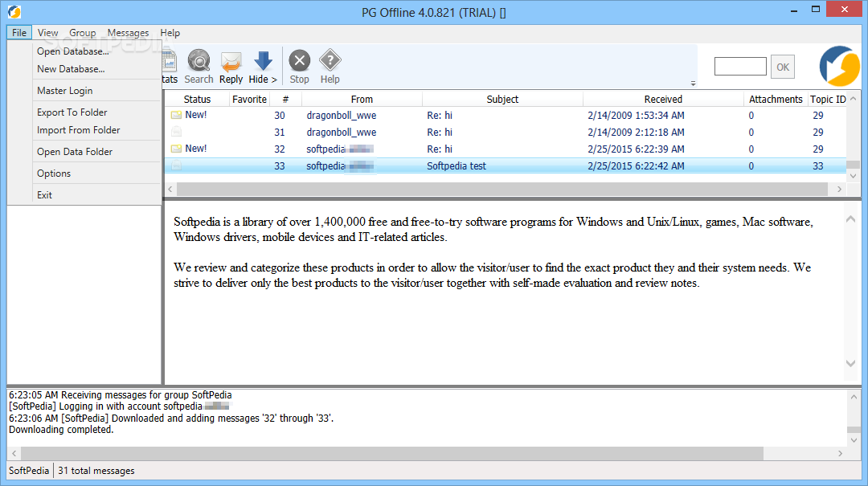
Task: Sort by Subject column header
Action: pos(502,99)
